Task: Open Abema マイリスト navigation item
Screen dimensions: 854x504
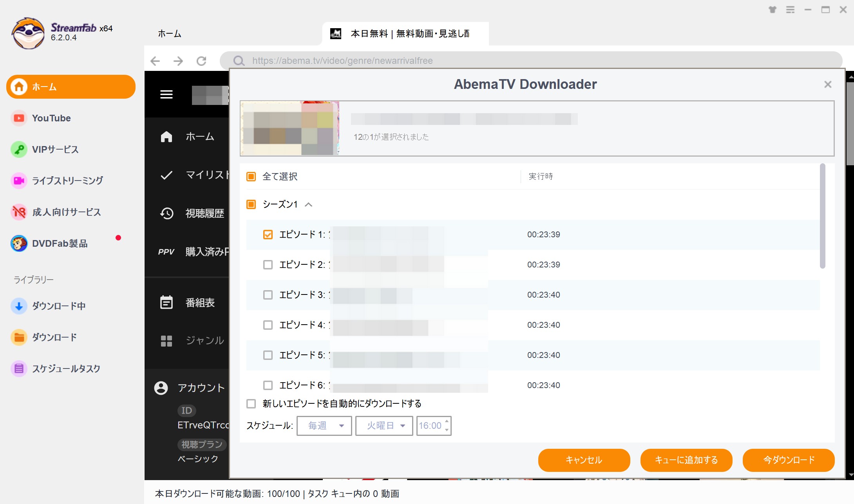Action: coord(195,175)
